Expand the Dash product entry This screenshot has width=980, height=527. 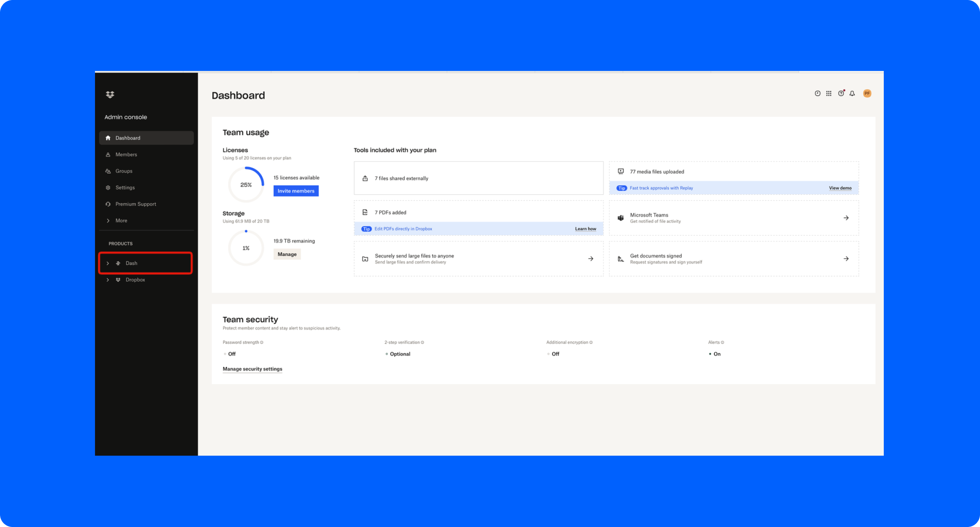pos(108,263)
